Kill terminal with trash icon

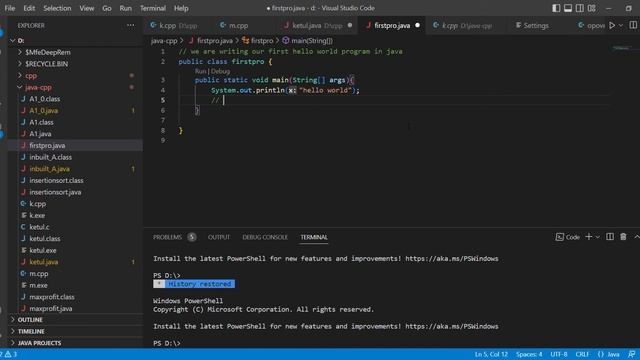(x=623, y=237)
